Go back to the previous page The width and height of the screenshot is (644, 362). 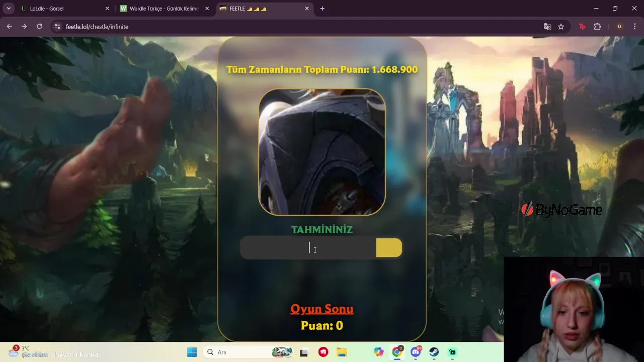[9, 27]
